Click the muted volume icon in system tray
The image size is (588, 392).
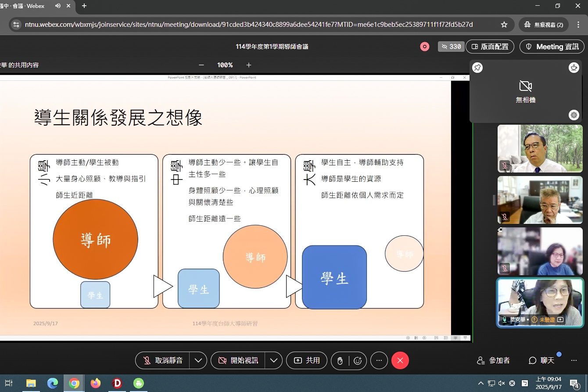502,383
